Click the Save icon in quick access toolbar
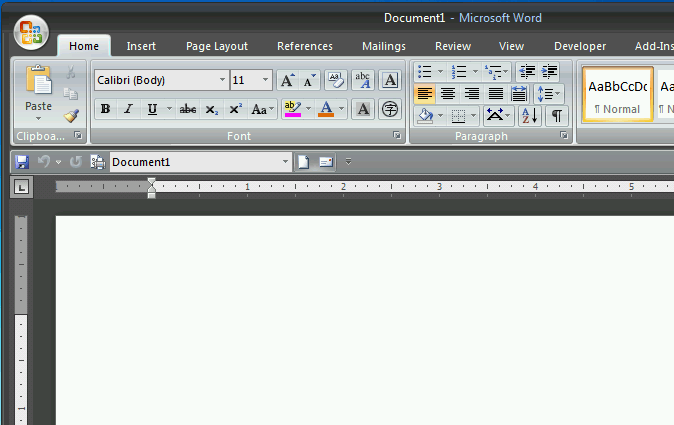Image resolution: width=674 pixels, height=425 pixels. pos(22,162)
